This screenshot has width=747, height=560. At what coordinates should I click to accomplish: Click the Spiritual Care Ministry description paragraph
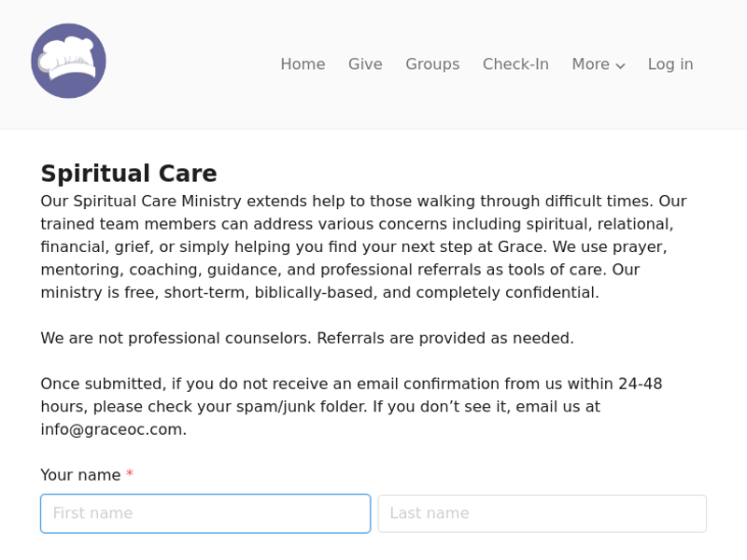pyautogui.click(x=364, y=246)
